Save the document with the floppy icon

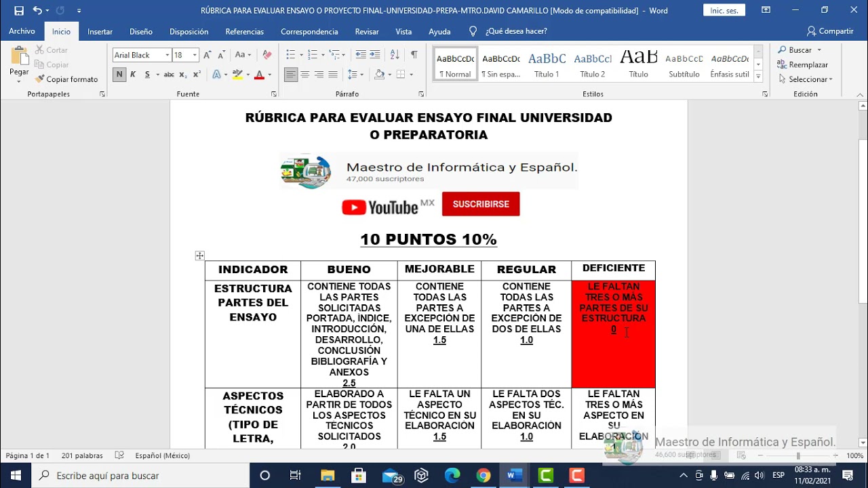[x=18, y=10]
